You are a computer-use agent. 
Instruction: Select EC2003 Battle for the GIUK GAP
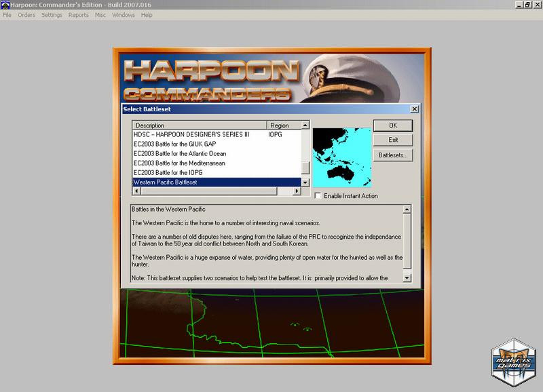(x=217, y=144)
